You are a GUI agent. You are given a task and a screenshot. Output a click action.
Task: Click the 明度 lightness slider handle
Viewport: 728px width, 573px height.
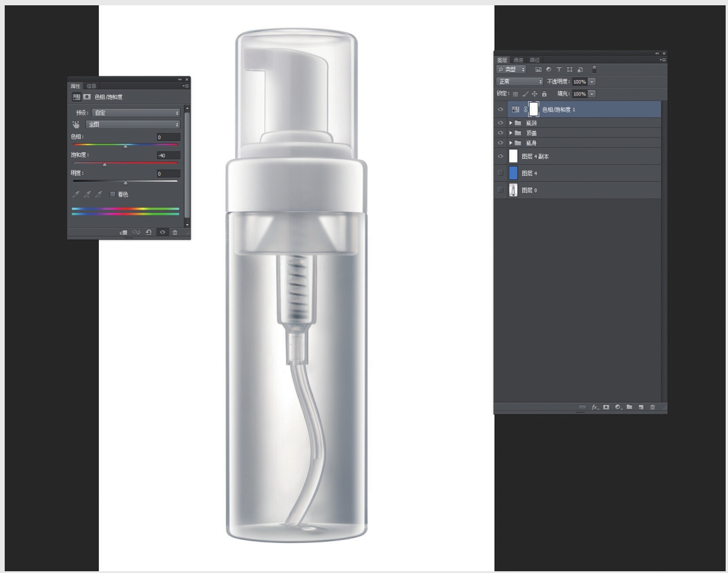click(x=125, y=183)
